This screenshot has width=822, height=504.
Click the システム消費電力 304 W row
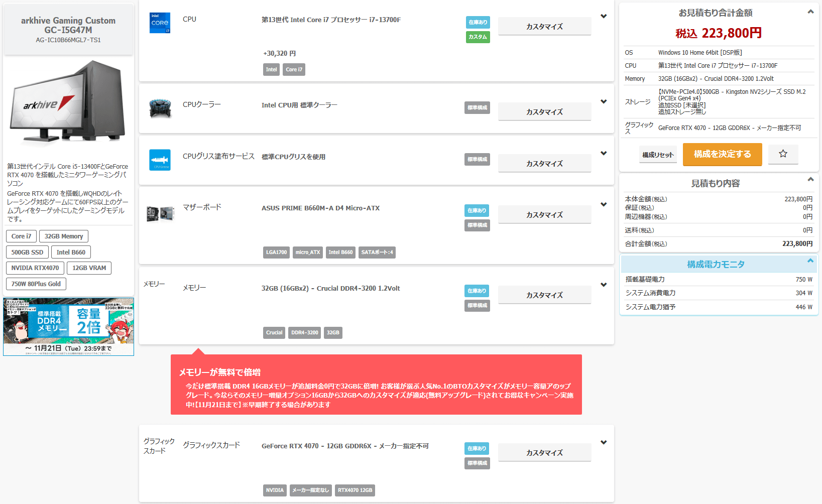719,293
